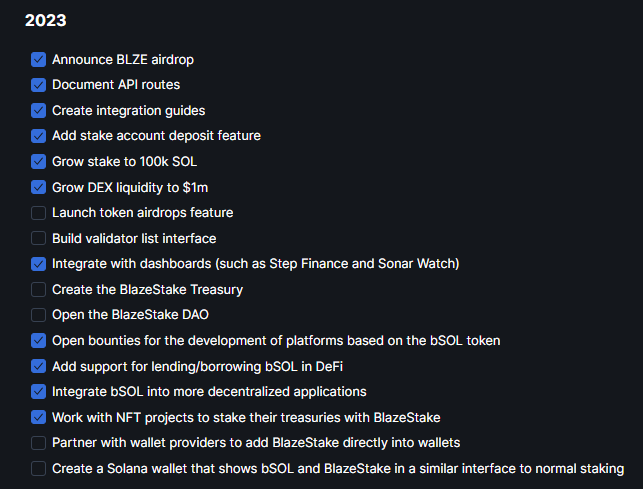The image size is (643, 489).
Task: Check Create the BlazeStake Treasury box
Action: coord(38,289)
